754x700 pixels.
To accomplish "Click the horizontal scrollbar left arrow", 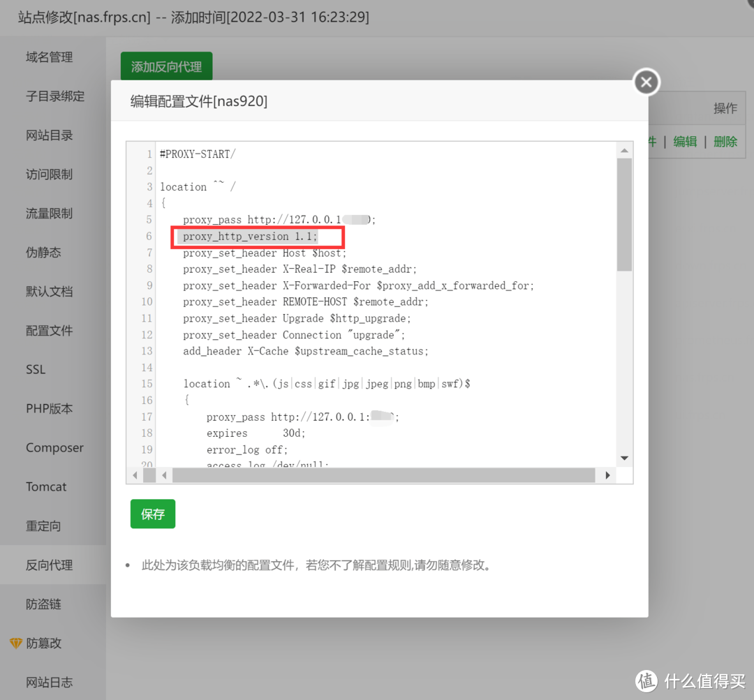I will [x=164, y=475].
